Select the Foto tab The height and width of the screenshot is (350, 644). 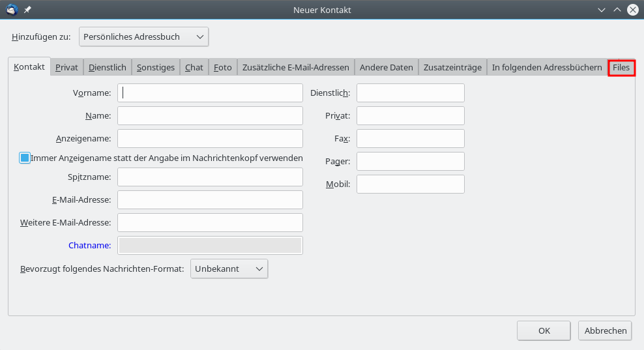click(222, 67)
